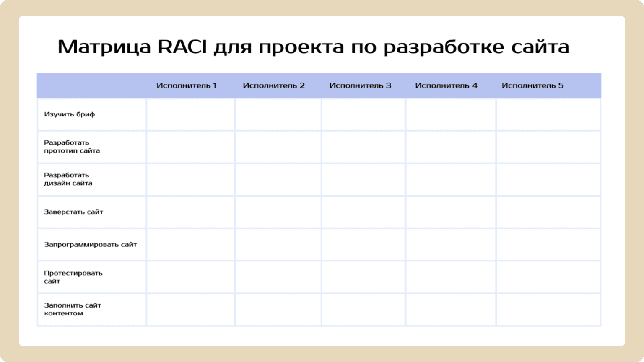
Task: Click the title 'Матрица RACI для проекта по разработке сайта'
Action: tap(313, 47)
